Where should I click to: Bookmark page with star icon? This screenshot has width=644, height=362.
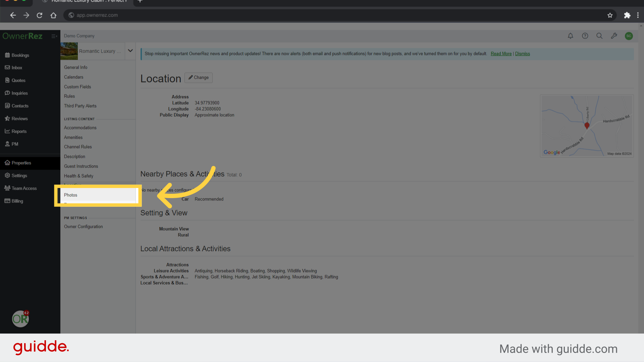[610, 15]
